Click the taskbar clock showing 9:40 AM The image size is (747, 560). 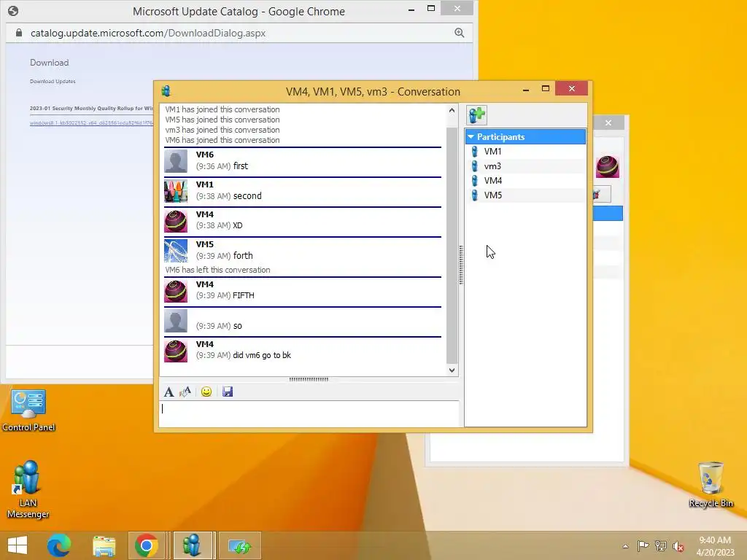pos(715,546)
